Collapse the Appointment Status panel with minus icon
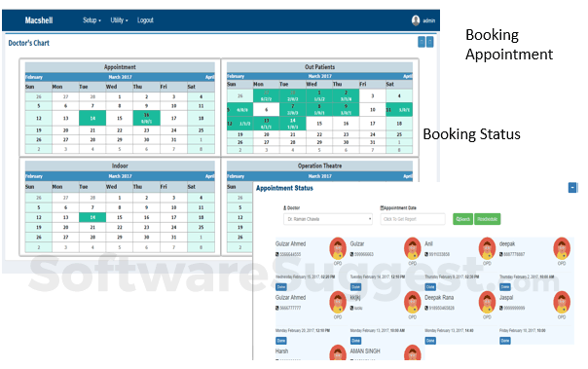The height and width of the screenshot is (369, 588). point(572,188)
